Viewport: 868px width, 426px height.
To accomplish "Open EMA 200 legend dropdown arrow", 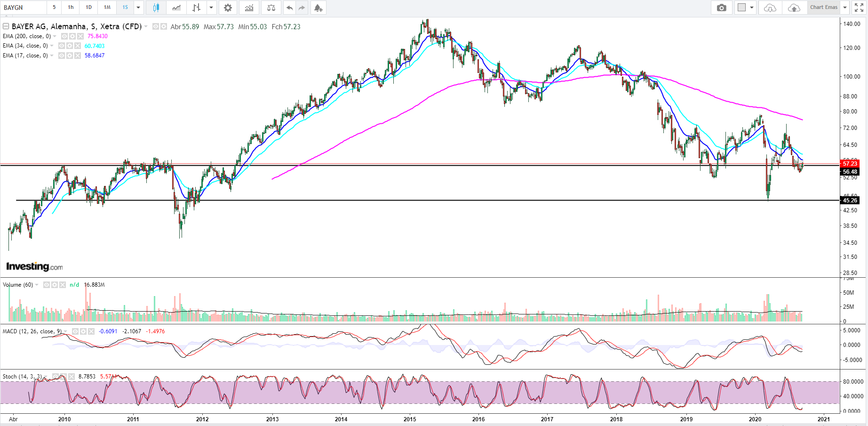I will coord(55,36).
